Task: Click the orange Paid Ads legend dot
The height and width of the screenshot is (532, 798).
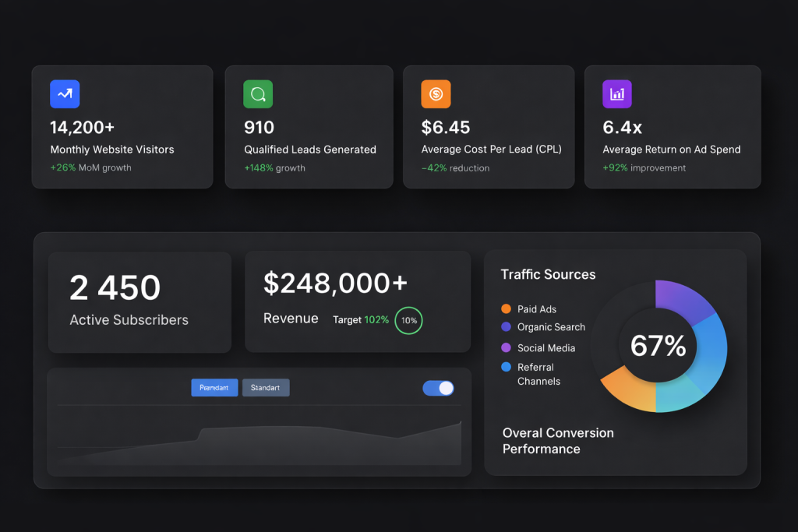Action: (507, 309)
